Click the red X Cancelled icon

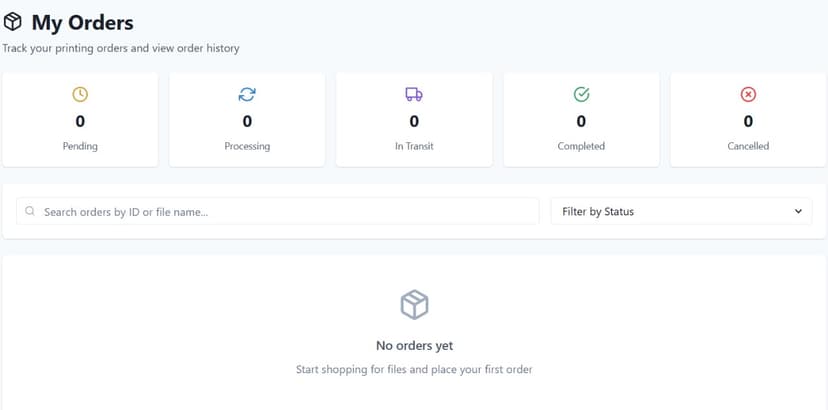point(748,94)
